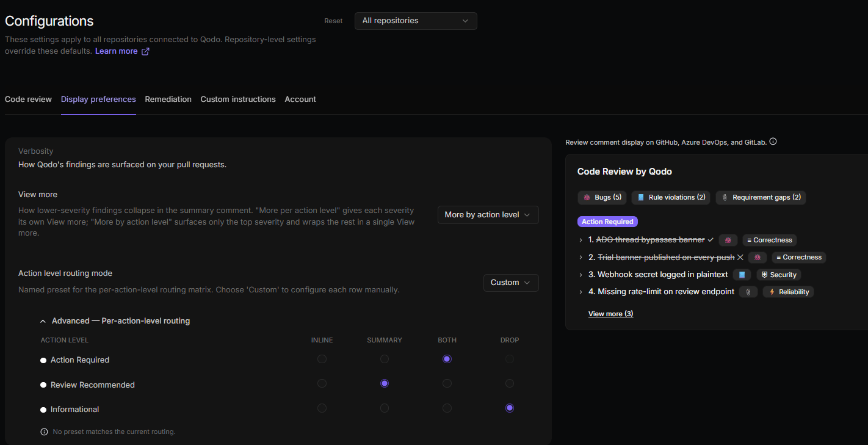Open the Account tab
The width and height of the screenshot is (868, 445).
tap(300, 99)
